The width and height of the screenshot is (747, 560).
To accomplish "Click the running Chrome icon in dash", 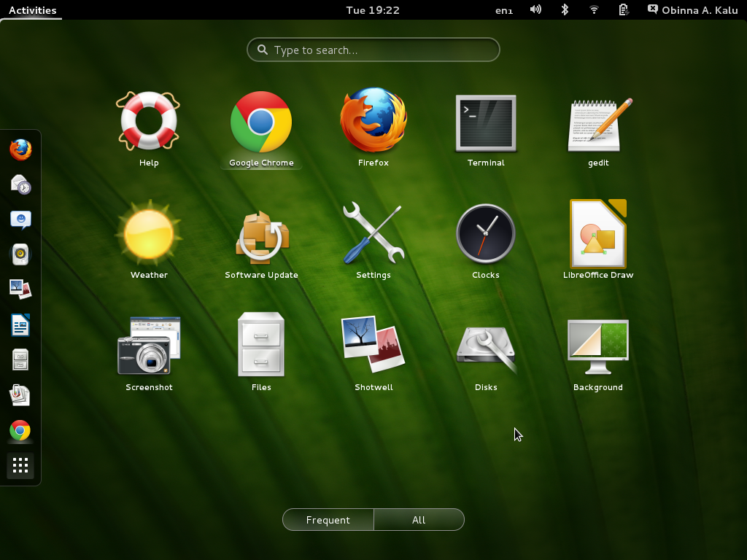I will click(x=20, y=430).
